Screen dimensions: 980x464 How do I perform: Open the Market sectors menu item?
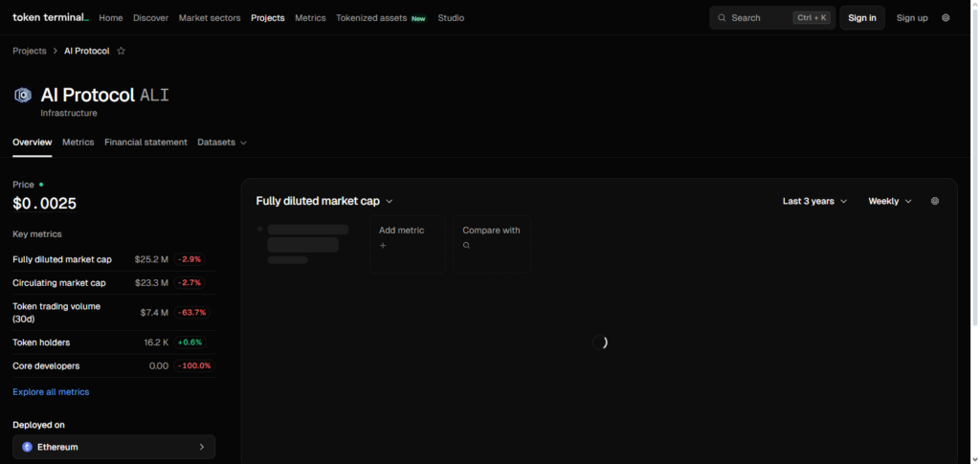pos(210,18)
